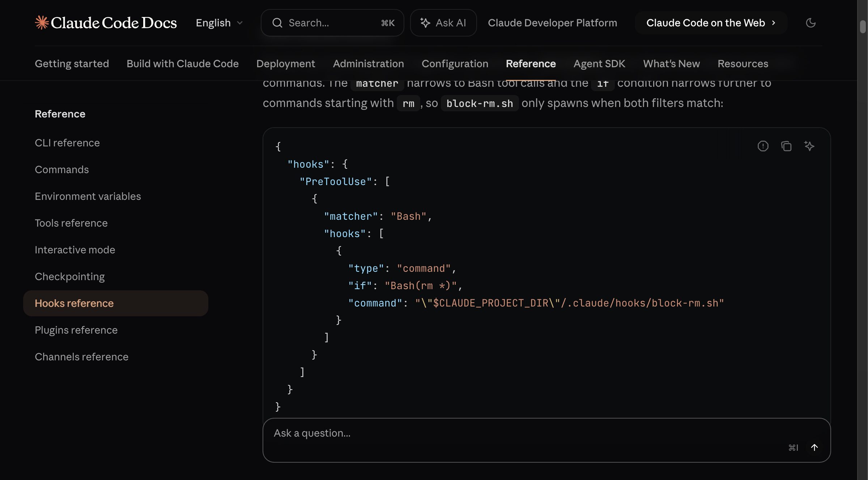Focus the Search field

(x=332, y=23)
